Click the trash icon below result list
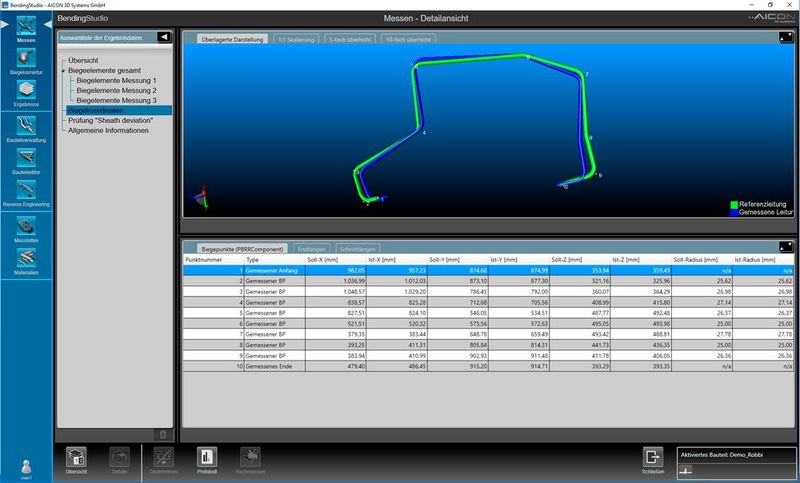The width and height of the screenshot is (800, 483). [x=163, y=435]
